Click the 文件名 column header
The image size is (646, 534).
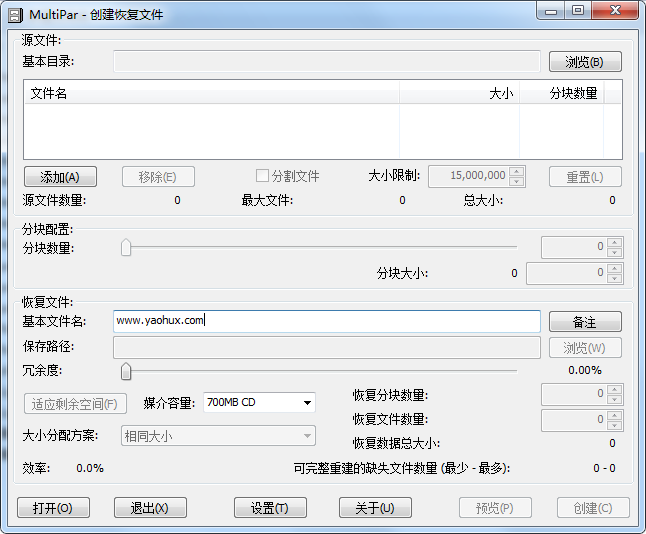[x=210, y=93]
